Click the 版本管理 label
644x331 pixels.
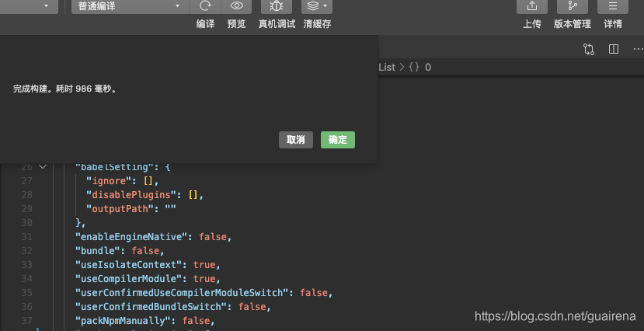(572, 24)
